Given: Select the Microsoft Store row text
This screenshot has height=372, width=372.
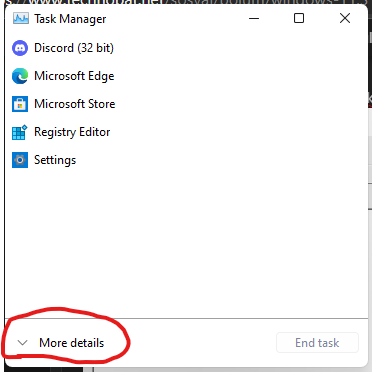Looking at the screenshot, I should pyautogui.click(x=75, y=104).
